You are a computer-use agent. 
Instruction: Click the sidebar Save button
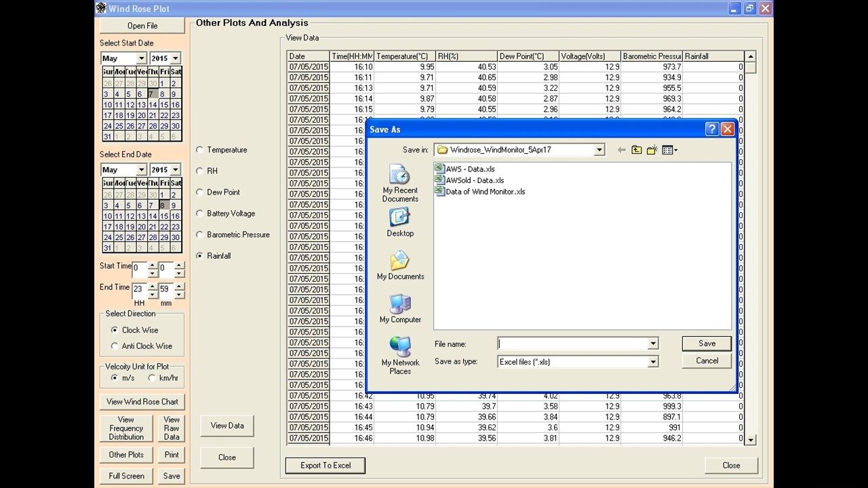pos(172,476)
